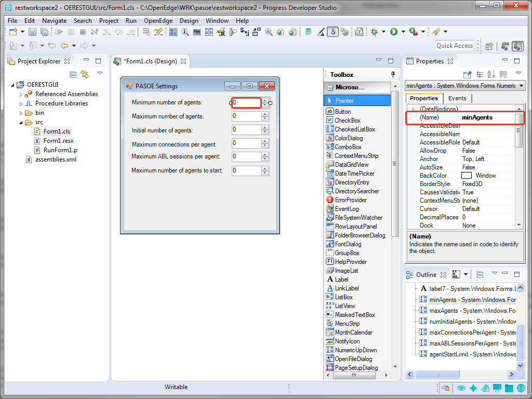Switch to the Visual Designer perspective icon

(x=517, y=46)
